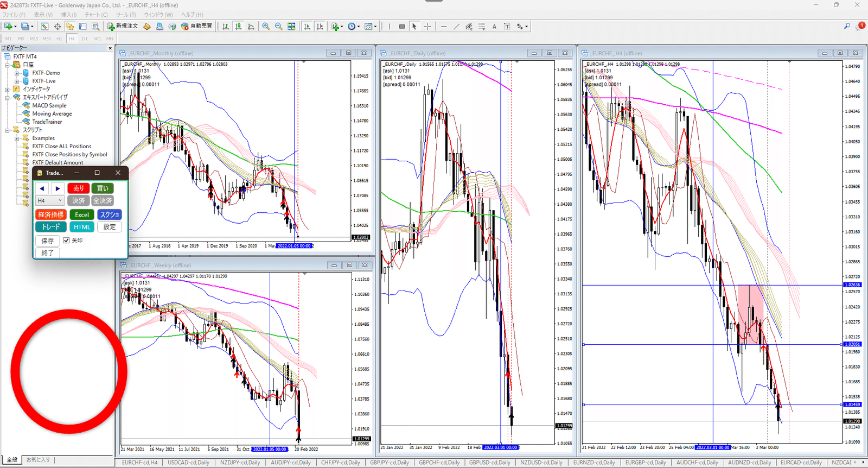Click the 経済指標 button in Trade panel

[51, 214]
